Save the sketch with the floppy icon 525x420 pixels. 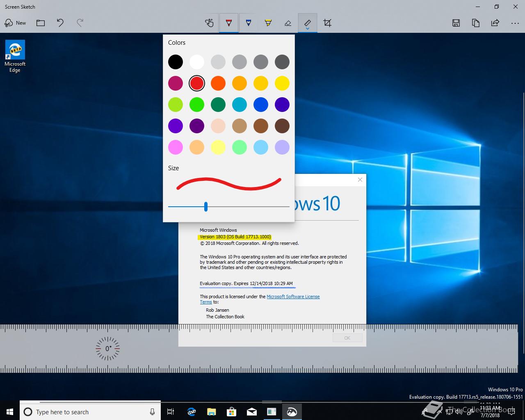[x=456, y=23]
